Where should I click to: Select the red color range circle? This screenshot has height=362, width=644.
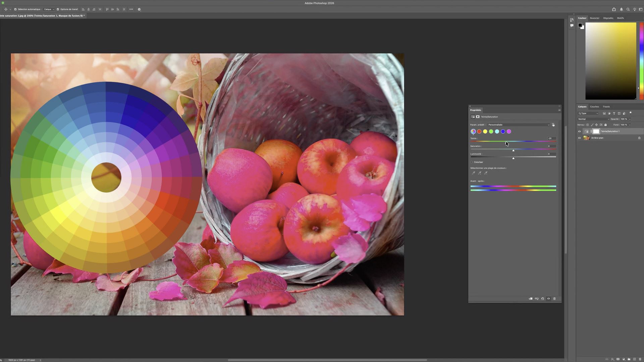(x=479, y=131)
